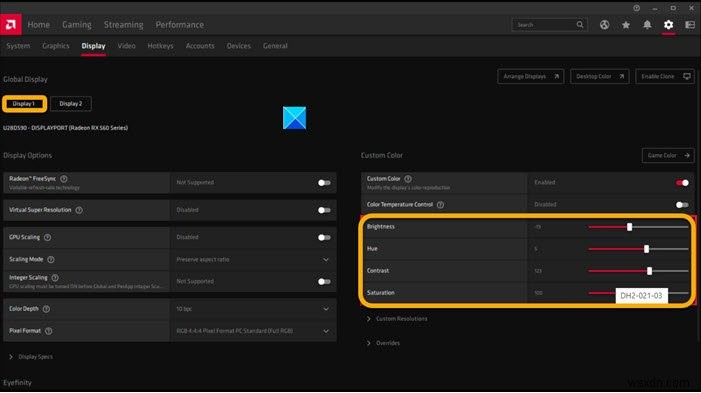
Task: Switch to Accounts settings tab
Action: coord(200,46)
